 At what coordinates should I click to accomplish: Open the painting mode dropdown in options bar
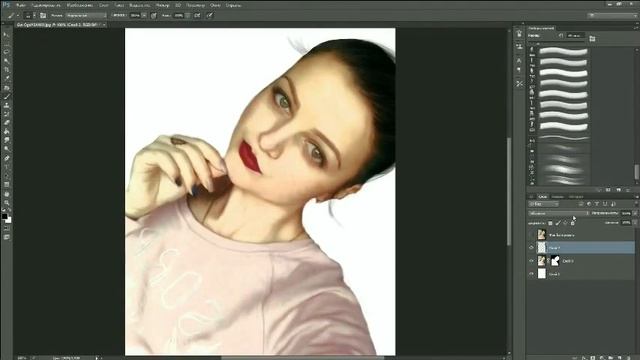point(86,16)
